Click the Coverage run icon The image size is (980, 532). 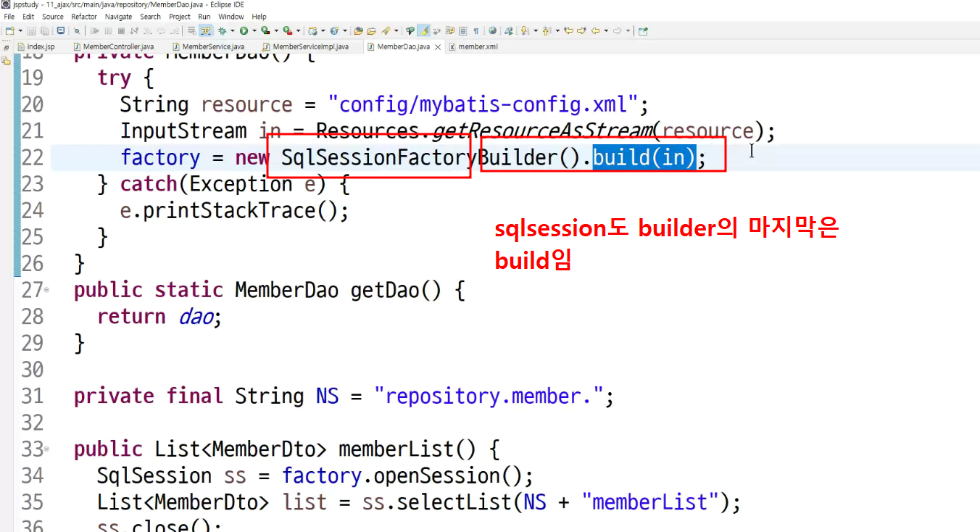(265, 31)
